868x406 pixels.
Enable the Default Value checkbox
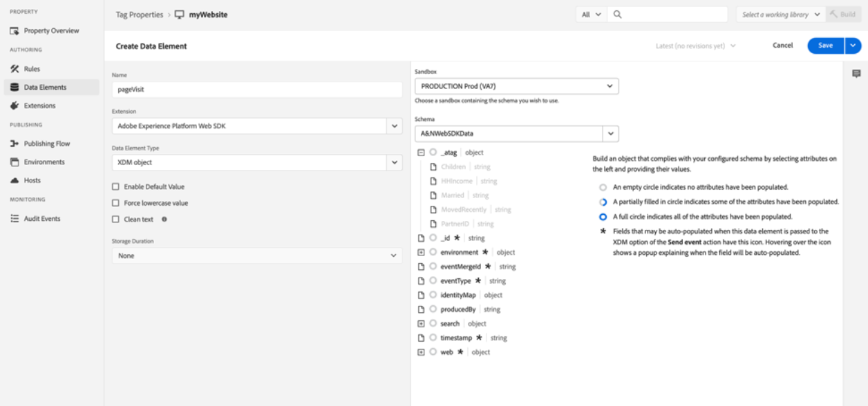point(116,187)
